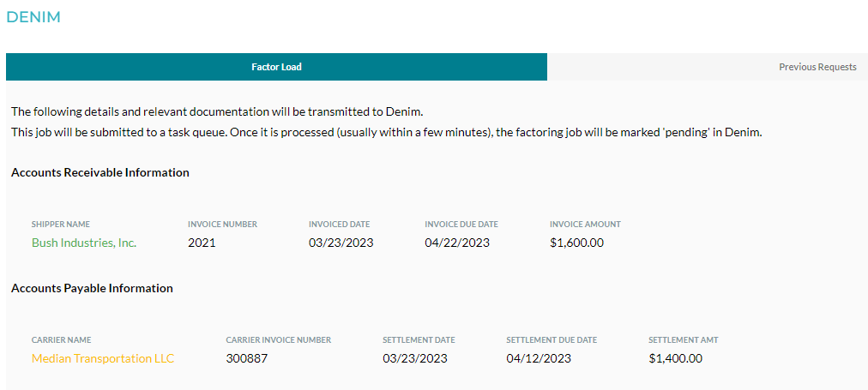Select invoice number 2021
The height and width of the screenshot is (390, 868).
click(x=202, y=243)
